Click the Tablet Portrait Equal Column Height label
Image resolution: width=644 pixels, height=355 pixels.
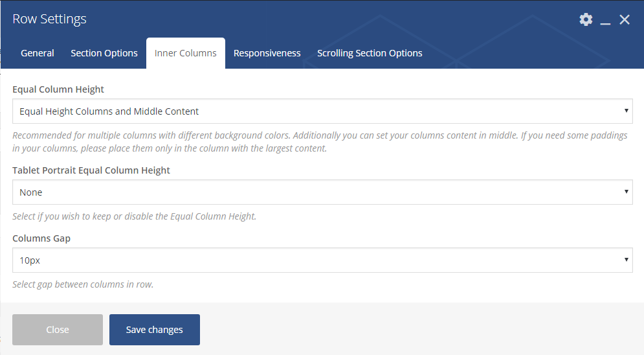tap(91, 170)
